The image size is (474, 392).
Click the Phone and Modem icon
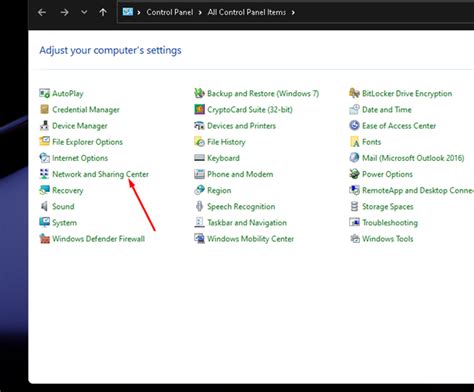coord(199,174)
